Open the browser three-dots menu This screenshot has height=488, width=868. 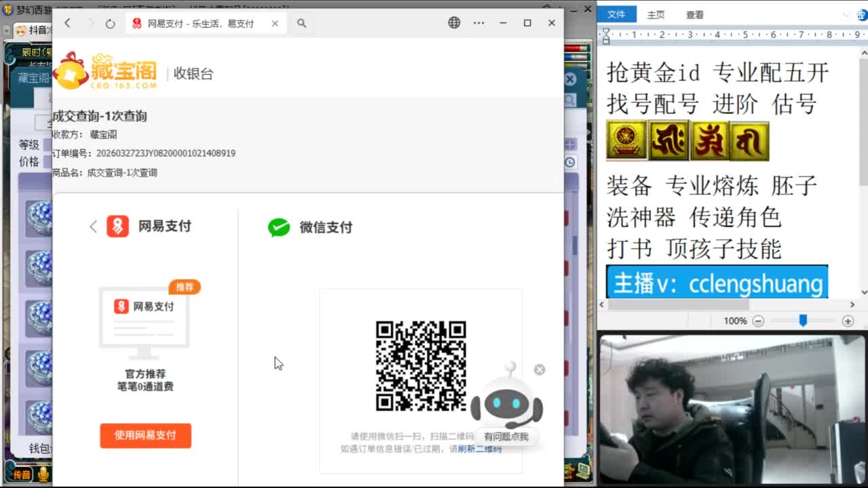click(479, 23)
